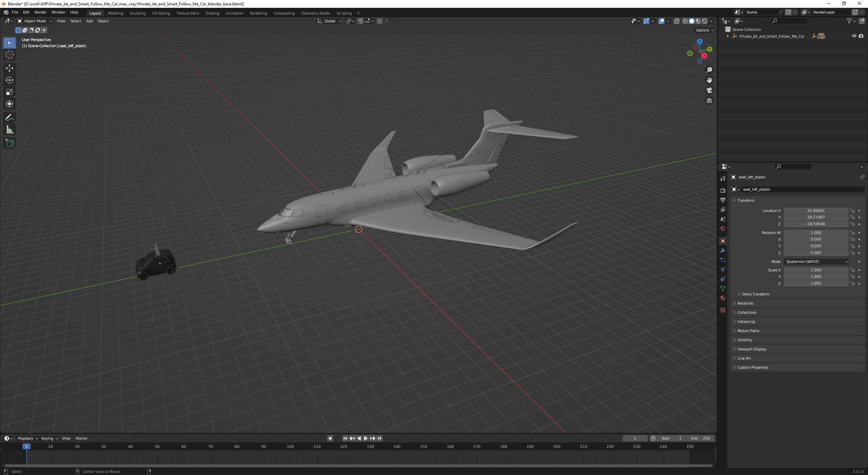Select the Scale tool

tap(9, 92)
